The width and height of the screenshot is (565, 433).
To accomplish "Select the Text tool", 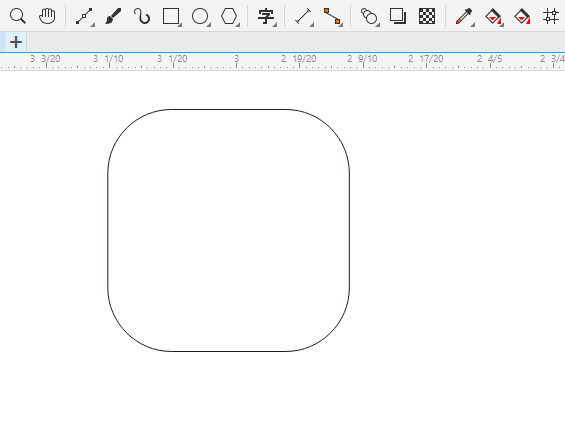I will coord(266,16).
